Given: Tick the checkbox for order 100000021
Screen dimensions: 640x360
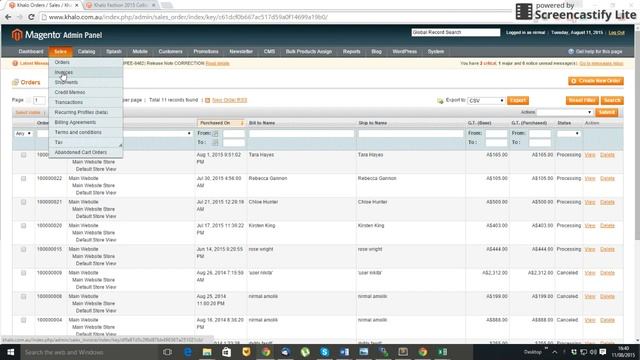Looking at the screenshot, I should (24, 202).
